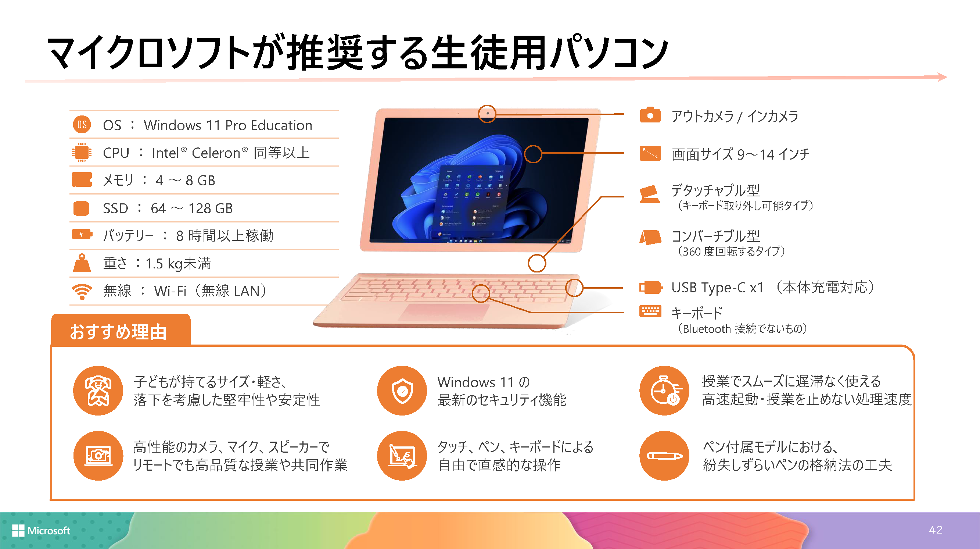Click the keyboard icon in spec callout

point(654,314)
